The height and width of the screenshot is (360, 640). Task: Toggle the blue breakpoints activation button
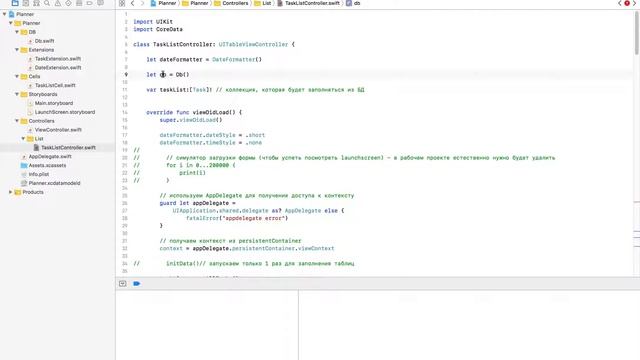pos(136,283)
